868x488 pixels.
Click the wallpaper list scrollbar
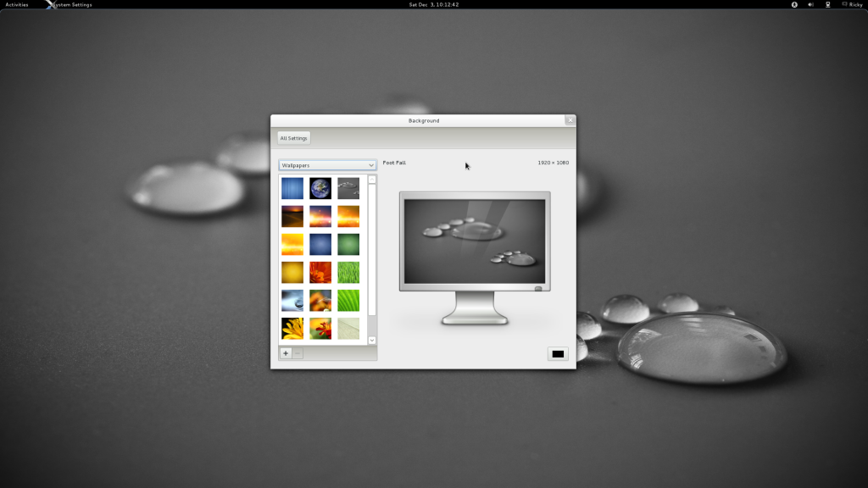tap(372, 254)
